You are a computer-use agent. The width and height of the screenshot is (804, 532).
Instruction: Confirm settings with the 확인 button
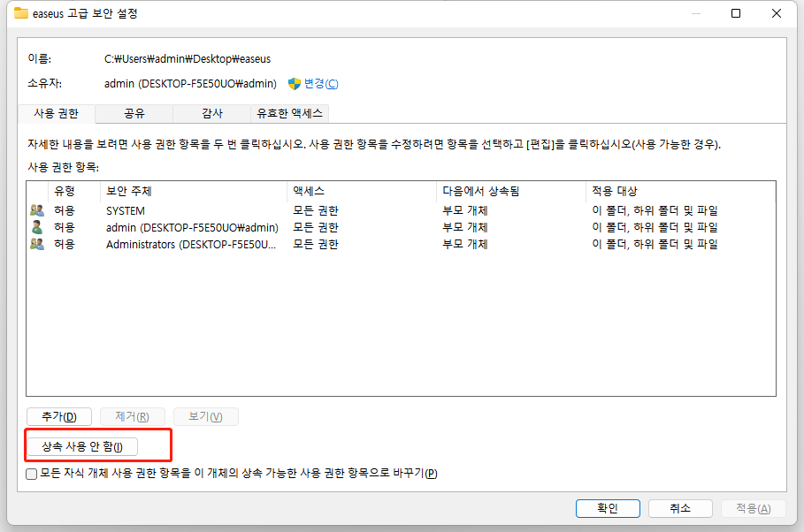coord(608,508)
